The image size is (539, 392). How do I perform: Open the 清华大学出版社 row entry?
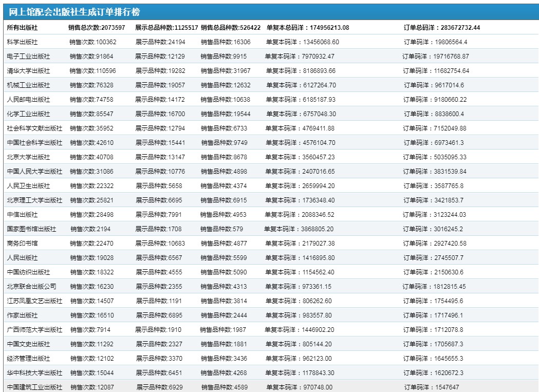coord(29,71)
